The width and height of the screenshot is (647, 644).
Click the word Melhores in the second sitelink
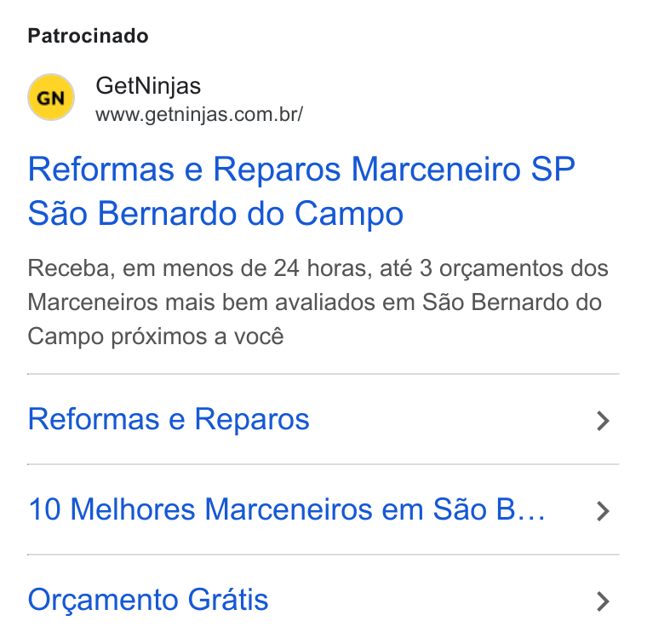pyautogui.click(x=133, y=509)
